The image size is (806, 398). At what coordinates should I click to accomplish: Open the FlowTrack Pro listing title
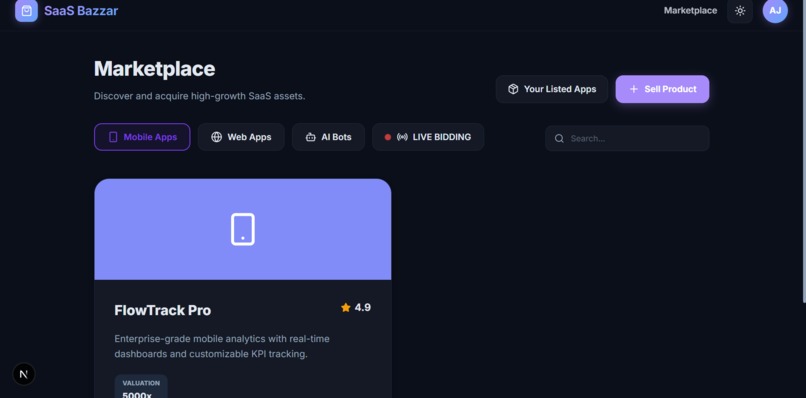coord(162,310)
